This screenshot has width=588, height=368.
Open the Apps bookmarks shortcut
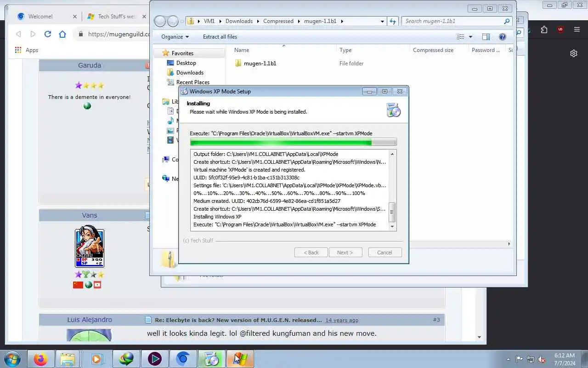pos(27,50)
